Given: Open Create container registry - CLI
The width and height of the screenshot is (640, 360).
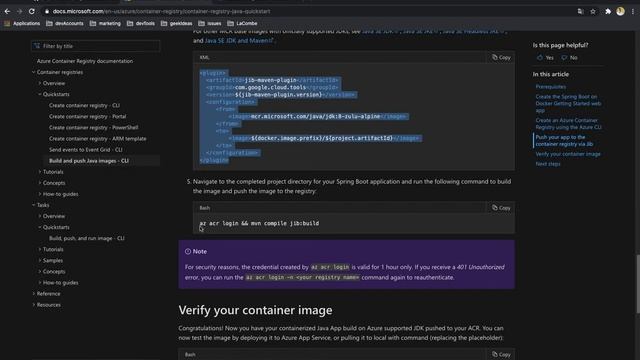Looking at the screenshot, I should [84, 105].
